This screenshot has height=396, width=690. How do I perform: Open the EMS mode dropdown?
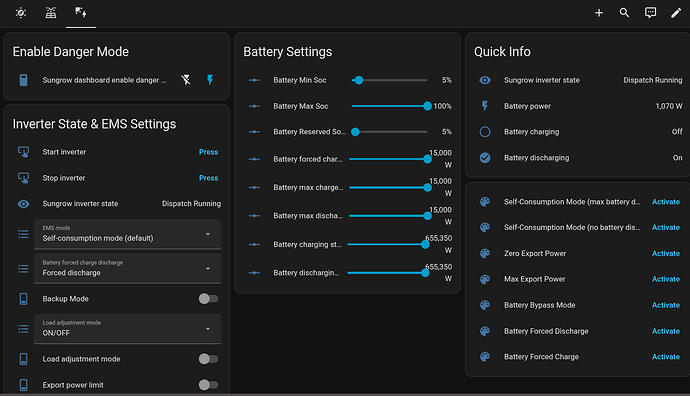click(128, 234)
